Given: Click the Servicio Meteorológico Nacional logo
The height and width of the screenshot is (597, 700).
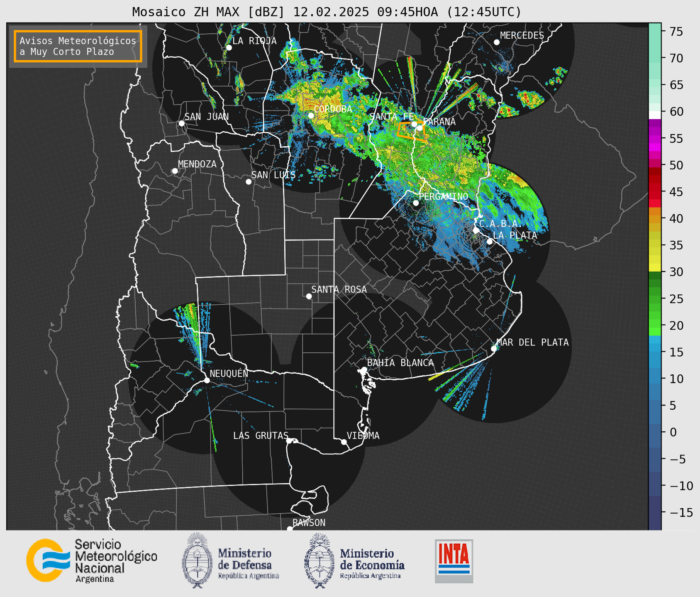Looking at the screenshot, I should coord(48,560).
